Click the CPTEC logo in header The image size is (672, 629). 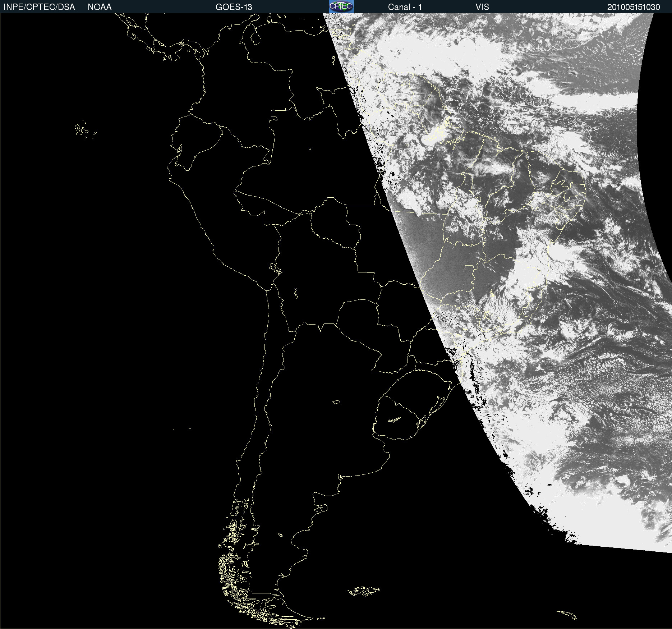(x=341, y=6)
